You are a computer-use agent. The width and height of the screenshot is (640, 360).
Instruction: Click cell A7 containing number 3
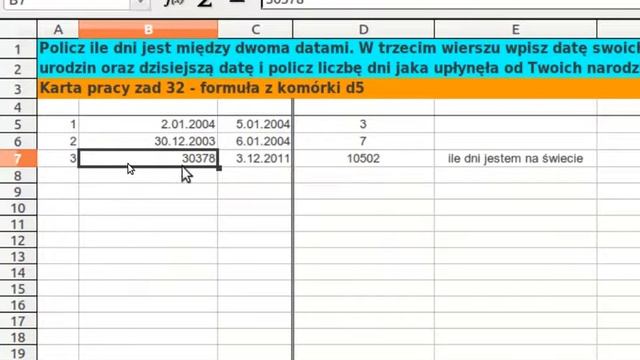[x=58, y=158]
